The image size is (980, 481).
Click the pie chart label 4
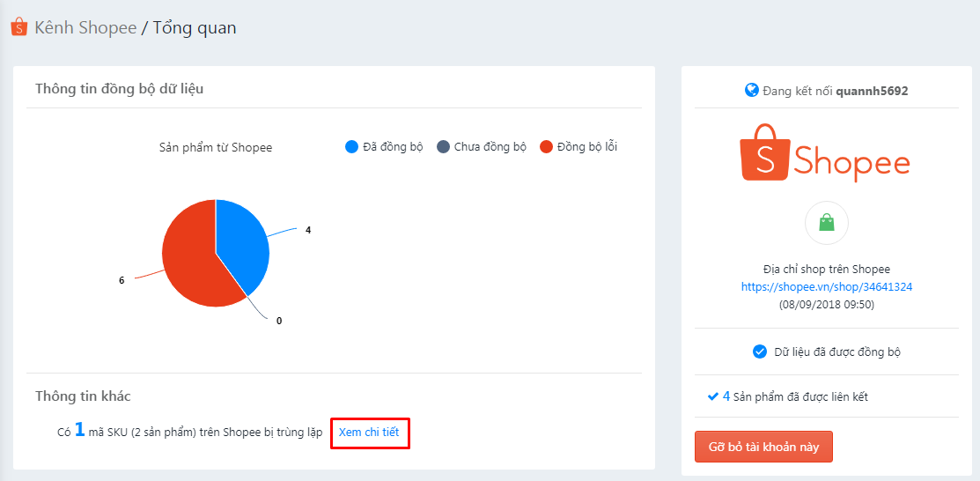[x=308, y=230]
